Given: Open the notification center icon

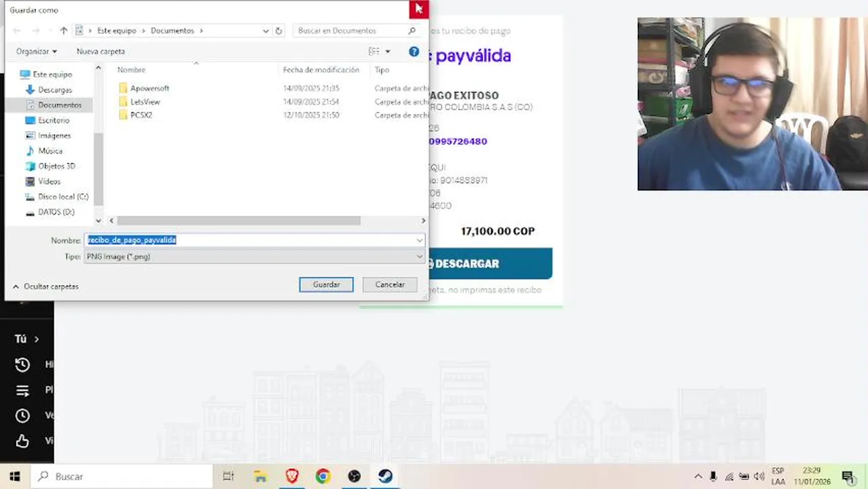Looking at the screenshot, I should coord(847,477).
